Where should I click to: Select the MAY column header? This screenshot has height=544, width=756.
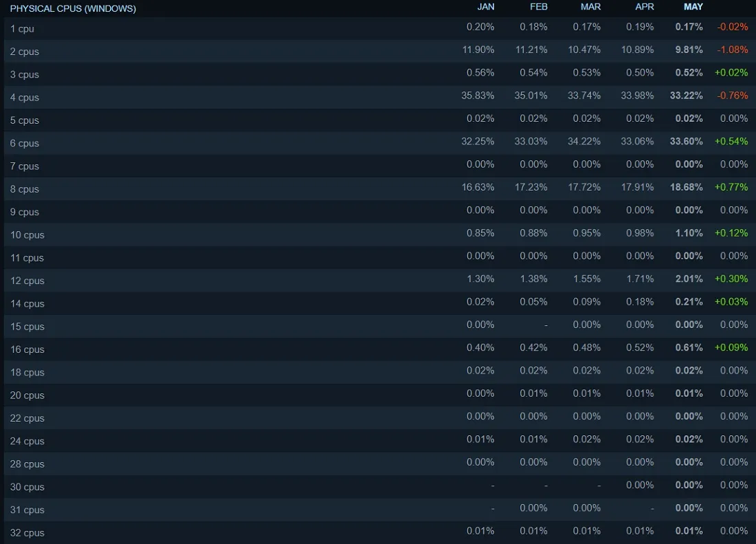click(x=693, y=7)
